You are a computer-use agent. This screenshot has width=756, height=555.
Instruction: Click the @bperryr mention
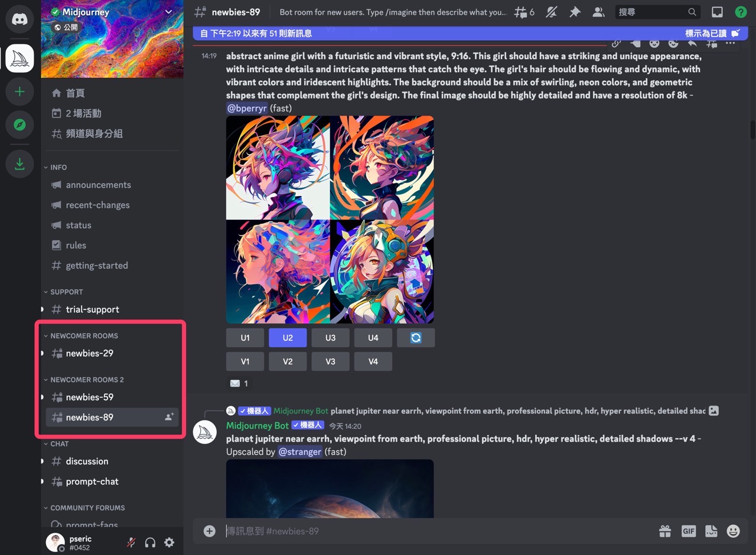point(247,108)
